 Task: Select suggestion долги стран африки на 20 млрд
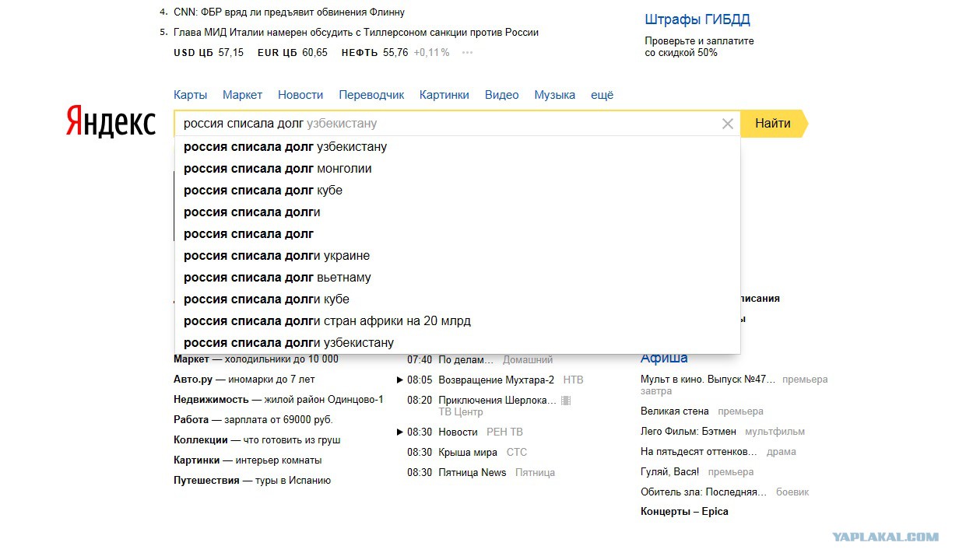coord(458,321)
